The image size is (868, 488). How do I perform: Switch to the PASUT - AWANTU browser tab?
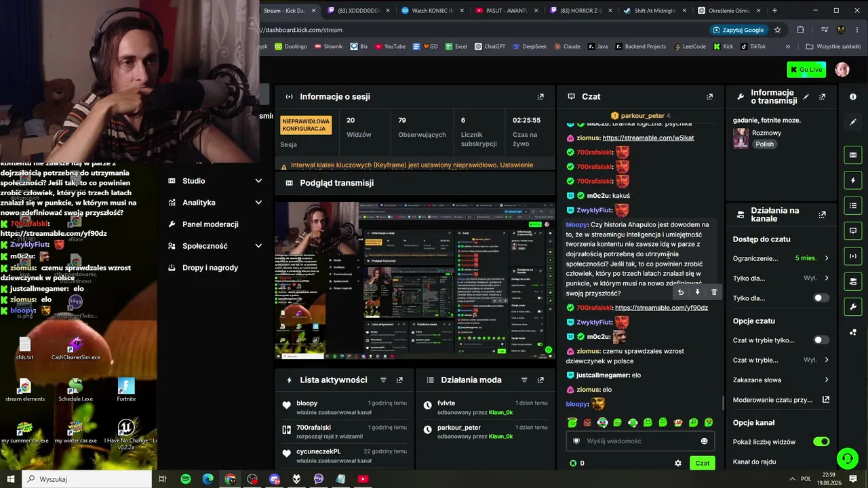pos(505,11)
